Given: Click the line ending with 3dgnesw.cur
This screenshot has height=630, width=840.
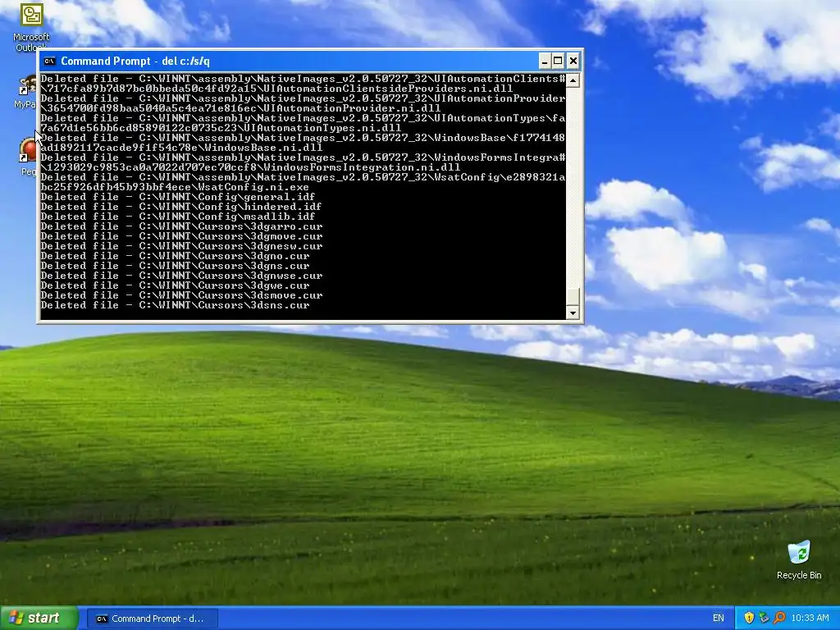Looking at the screenshot, I should coord(181,246).
